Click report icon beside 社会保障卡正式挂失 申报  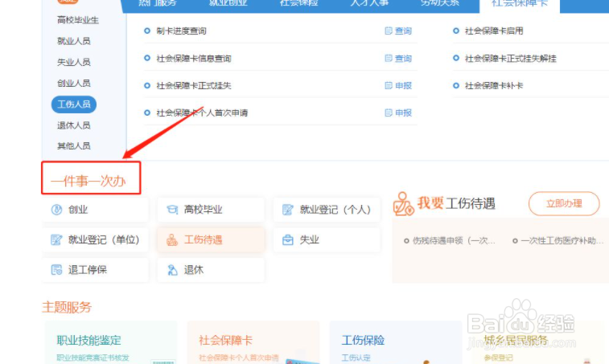[x=389, y=85]
